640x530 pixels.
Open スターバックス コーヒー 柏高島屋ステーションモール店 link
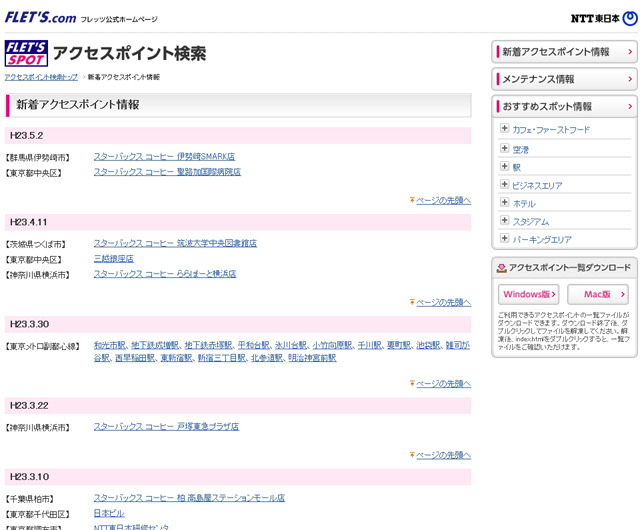pos(189,498)
